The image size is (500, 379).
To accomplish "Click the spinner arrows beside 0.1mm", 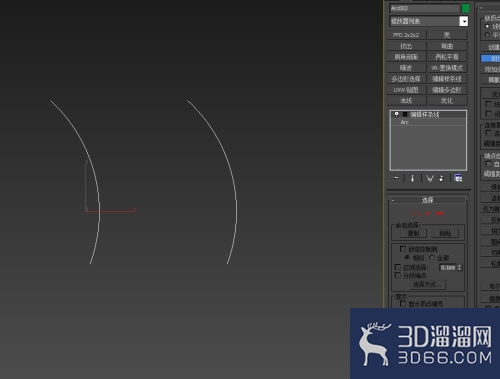I will (x=460, y=267).
